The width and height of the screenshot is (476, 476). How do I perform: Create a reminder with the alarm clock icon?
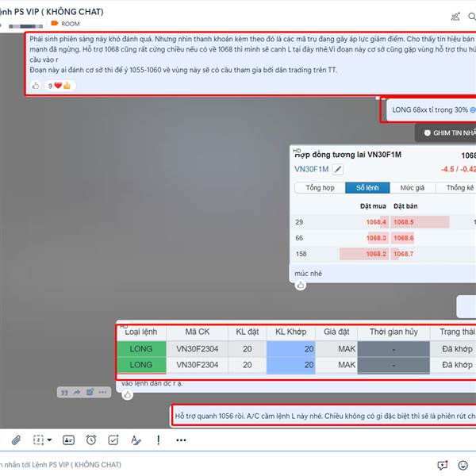pos(91,440)
